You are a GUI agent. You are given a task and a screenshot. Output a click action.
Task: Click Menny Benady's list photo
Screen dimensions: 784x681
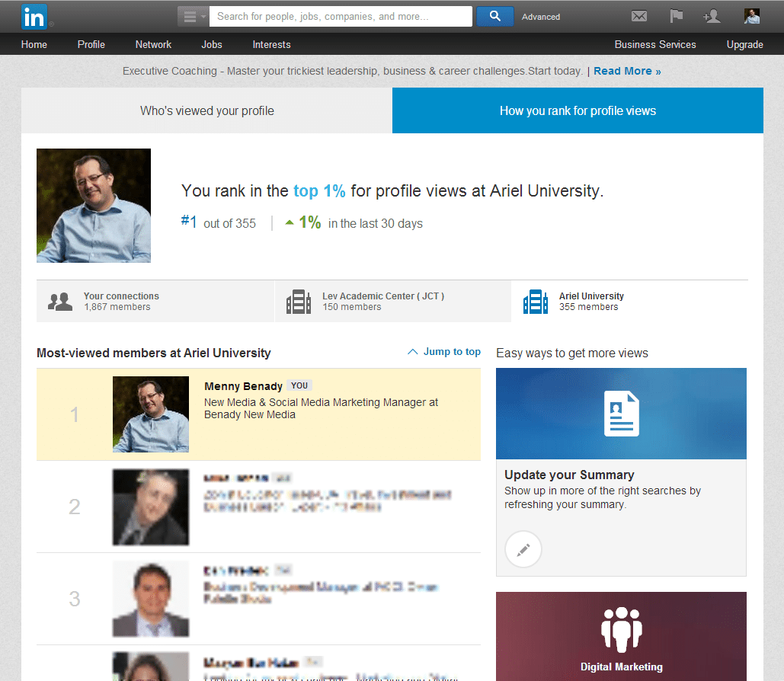[x=151, y=414]
